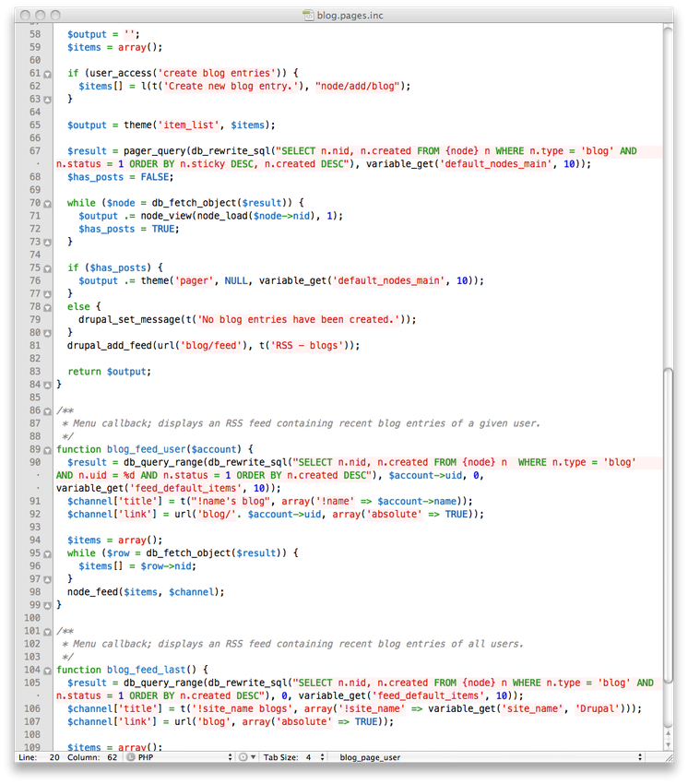Fold the while ($row) loop at line 95
This screenshot has width=688, height=784.
click(48, 554)
